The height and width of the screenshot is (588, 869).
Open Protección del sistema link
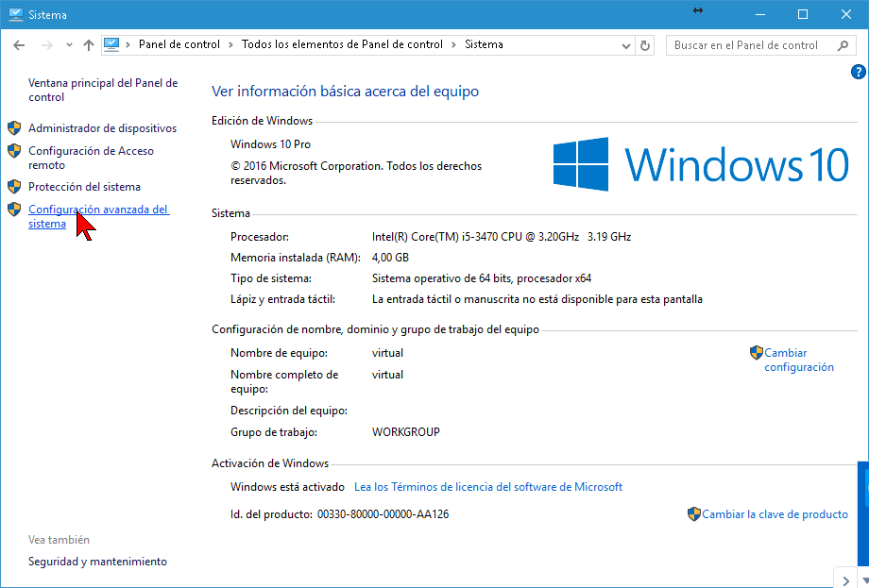84,187
